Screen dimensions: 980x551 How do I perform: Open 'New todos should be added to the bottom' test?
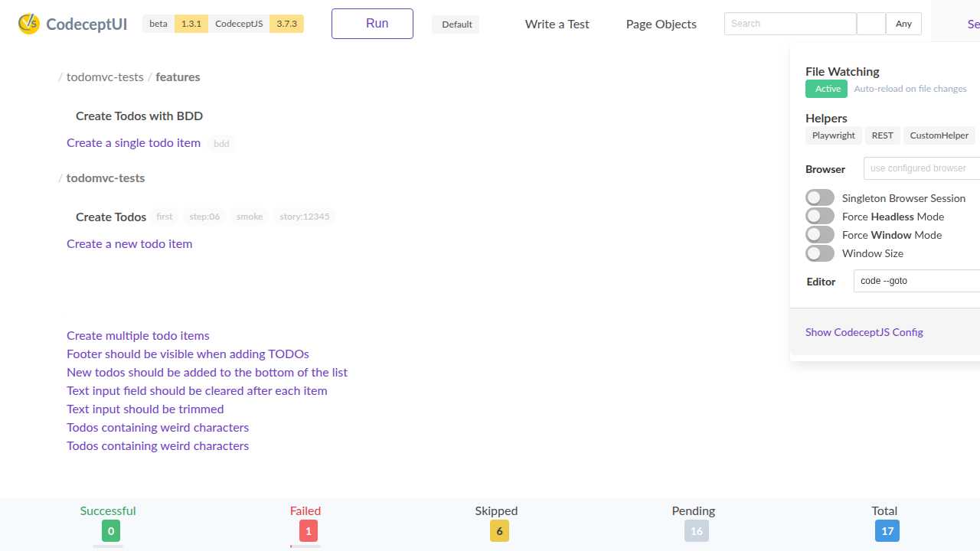(207, 373)
